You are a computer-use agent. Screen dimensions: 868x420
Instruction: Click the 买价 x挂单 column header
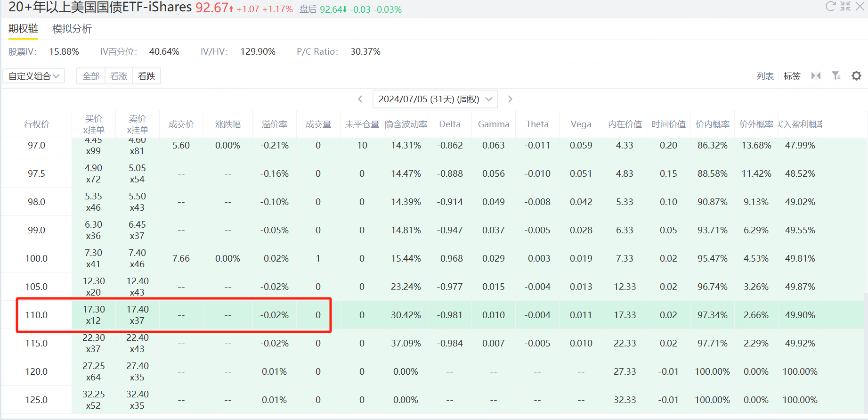click(94, 124)
